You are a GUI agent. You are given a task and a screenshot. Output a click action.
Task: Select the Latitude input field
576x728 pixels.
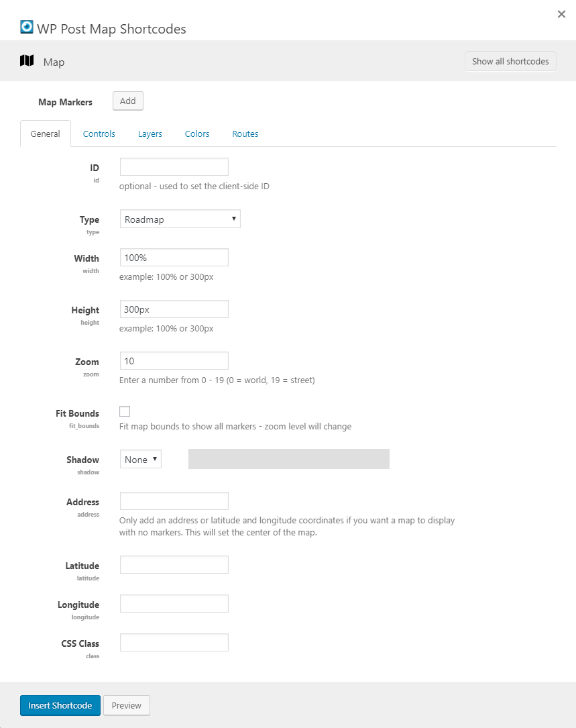[174, 565]
